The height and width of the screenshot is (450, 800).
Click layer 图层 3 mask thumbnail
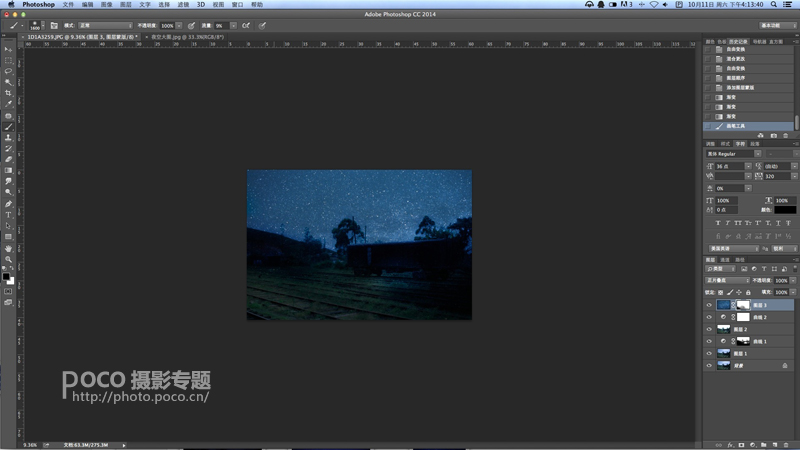[x=743, y=305]
